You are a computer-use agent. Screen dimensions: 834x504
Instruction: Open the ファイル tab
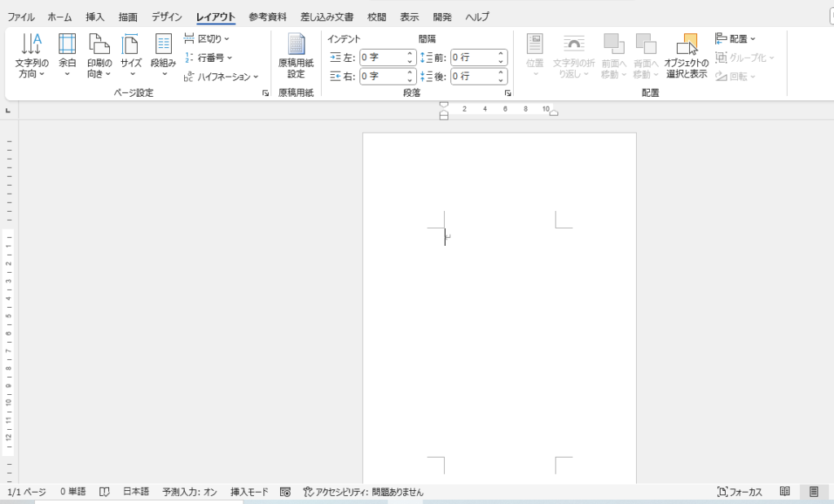click(20, 17)
